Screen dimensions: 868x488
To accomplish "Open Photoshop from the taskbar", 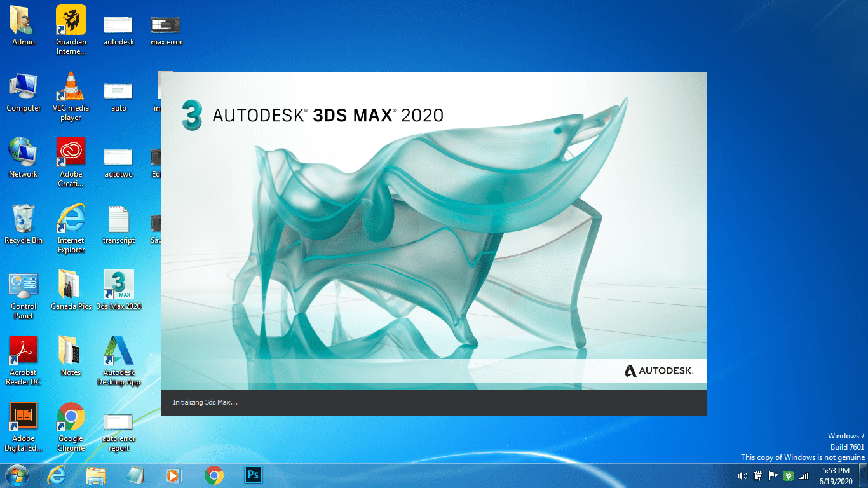I will [254, 475].
